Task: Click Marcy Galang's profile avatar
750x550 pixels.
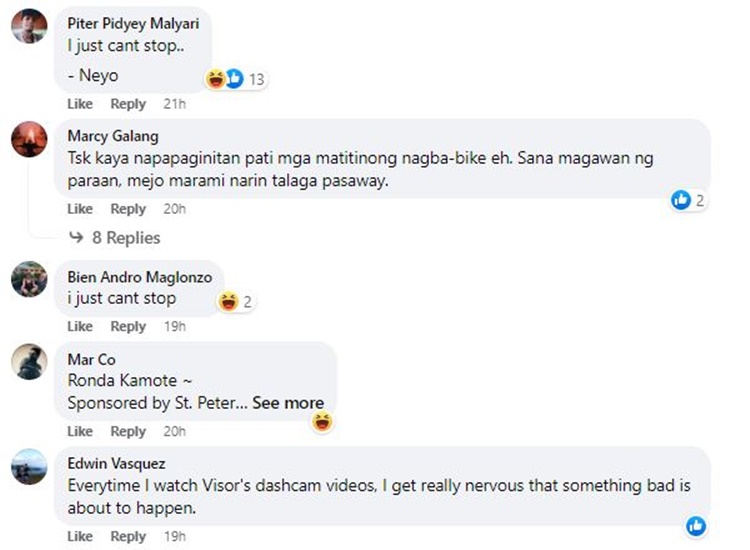Action: tap(29, 139)
